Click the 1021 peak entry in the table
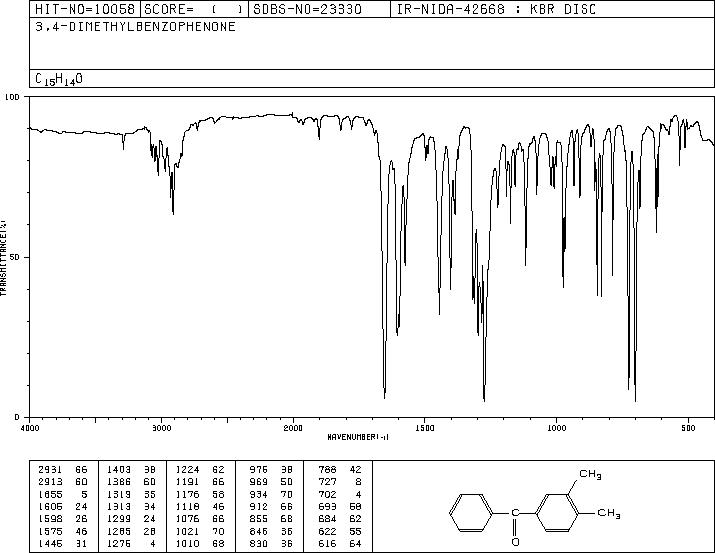The width and height of the screenshot is (715, 553). coord(200,531)
